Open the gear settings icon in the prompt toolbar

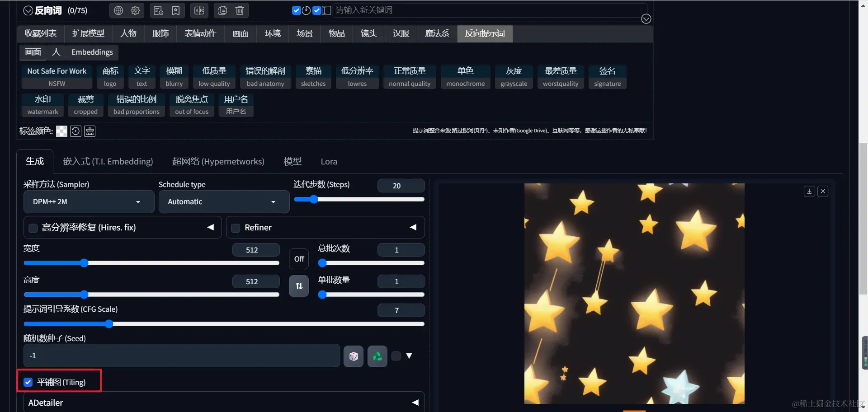[x=135, y=10]
